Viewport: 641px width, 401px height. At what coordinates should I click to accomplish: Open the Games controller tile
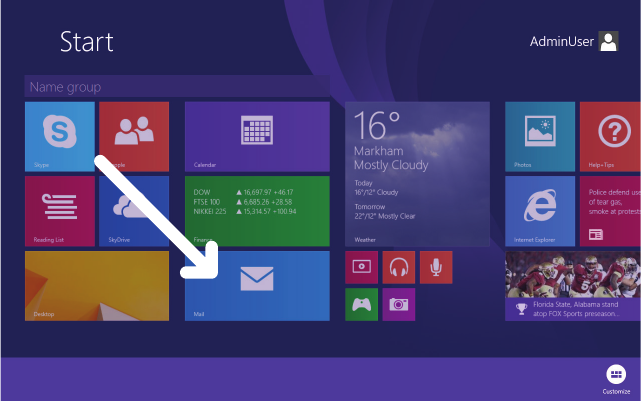(361, 305)
